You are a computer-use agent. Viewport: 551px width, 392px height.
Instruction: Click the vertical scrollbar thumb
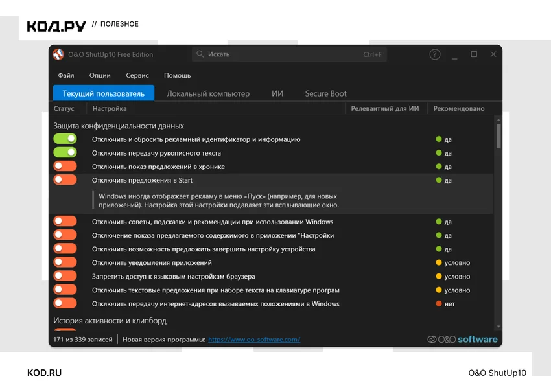498,136
